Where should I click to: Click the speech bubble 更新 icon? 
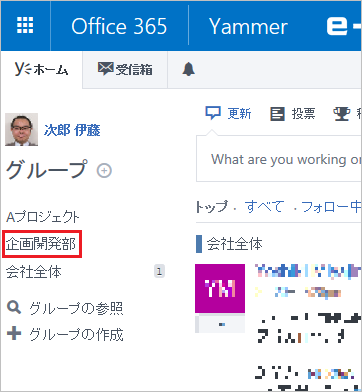pos(213,114)
